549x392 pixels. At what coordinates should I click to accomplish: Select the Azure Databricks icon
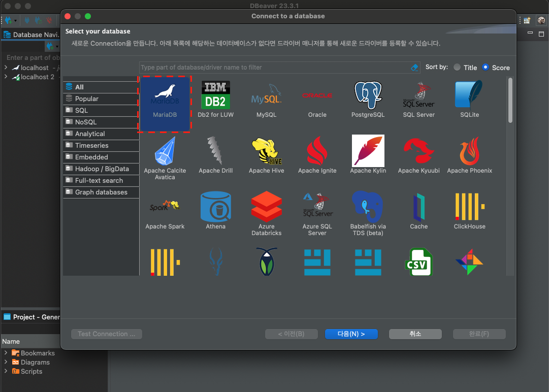[266, 214]
